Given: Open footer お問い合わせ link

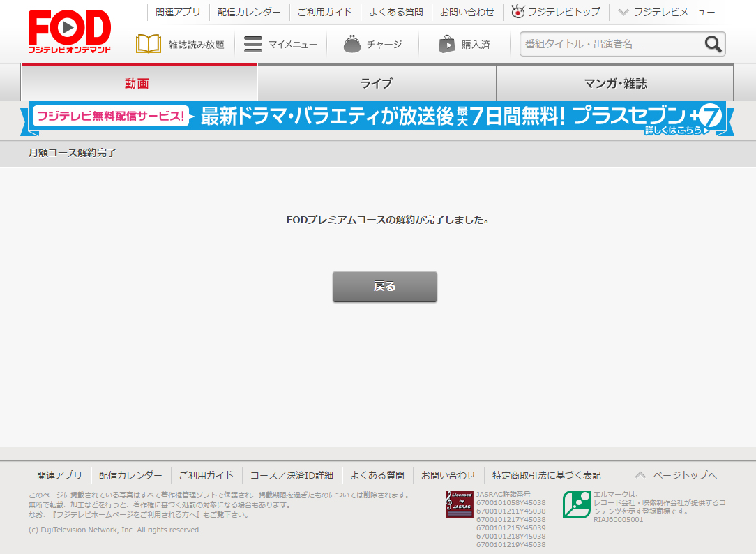Looking at the screenshot, I should pos(448,475).
